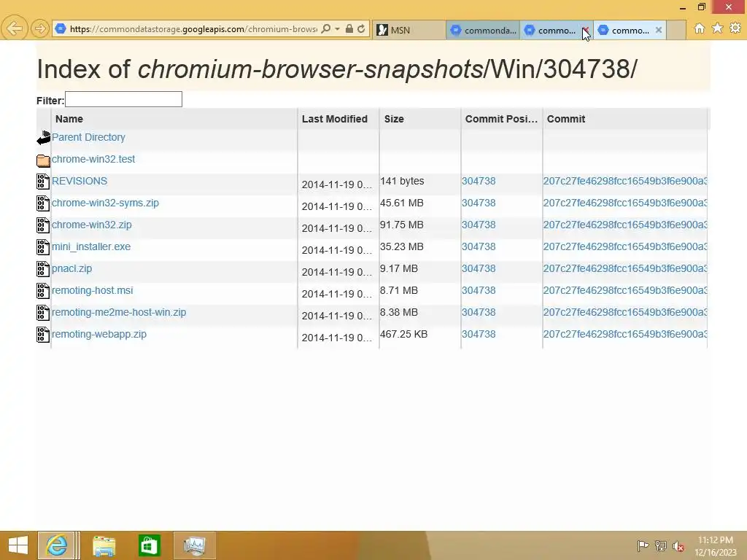
Task: Click the muted volume tray icon
Action: point(678,545)
